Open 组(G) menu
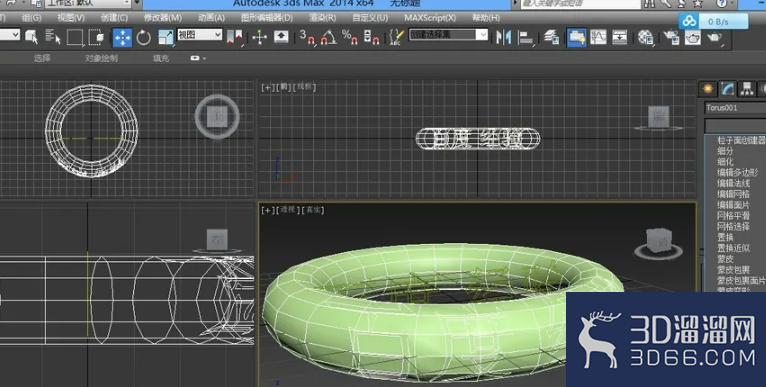 tap(31, 18)
